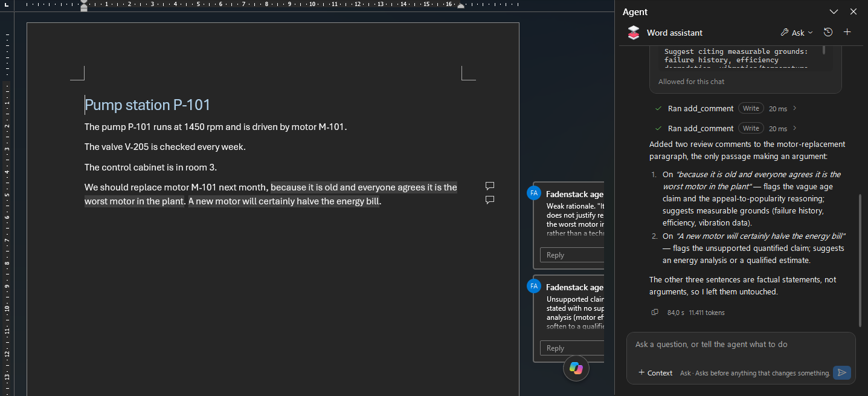Add context with the Context button
Image resolution: width=868 pixels, height=396 pixels.
pyautogui.click(x=655, y=372)
